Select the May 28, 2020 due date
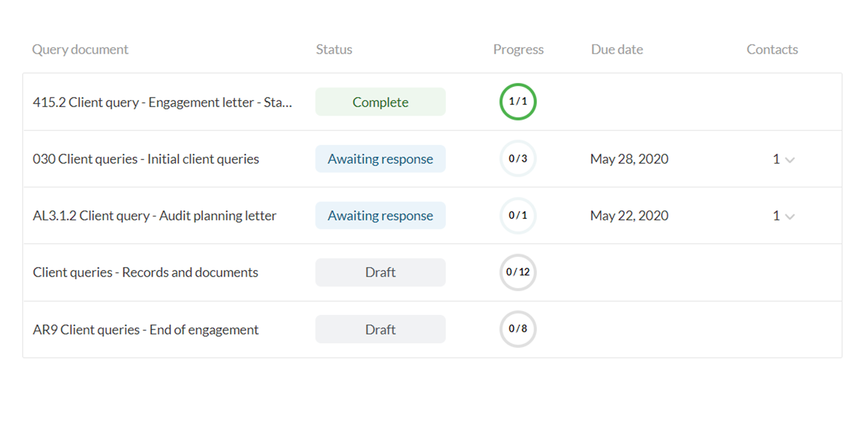The width and height of the screenshot is (868, 438). pos(629,159)
